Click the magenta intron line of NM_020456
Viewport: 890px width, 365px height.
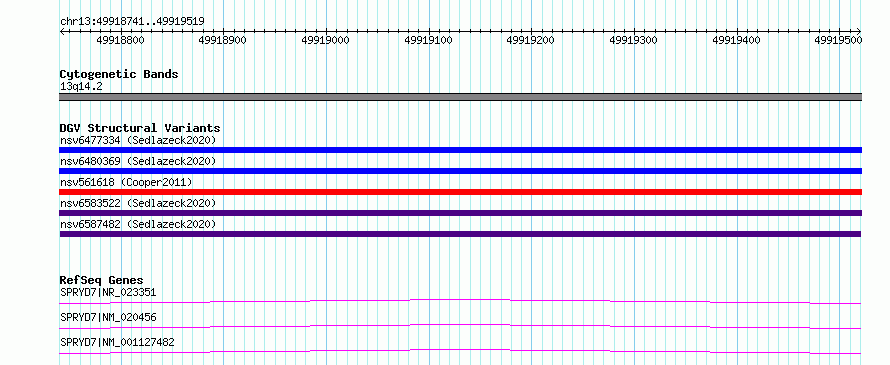(x=460, y=326)
